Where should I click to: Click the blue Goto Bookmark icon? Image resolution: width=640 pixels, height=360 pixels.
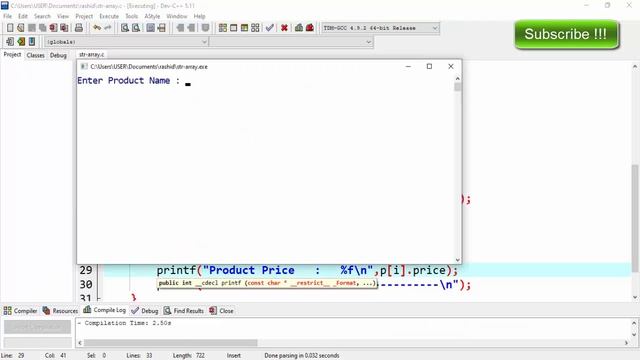(32, 42)
